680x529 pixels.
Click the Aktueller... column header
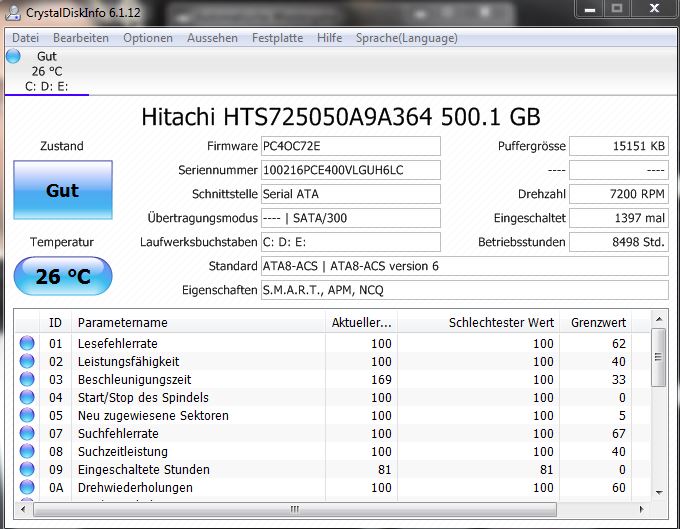[x=361, y=323]
